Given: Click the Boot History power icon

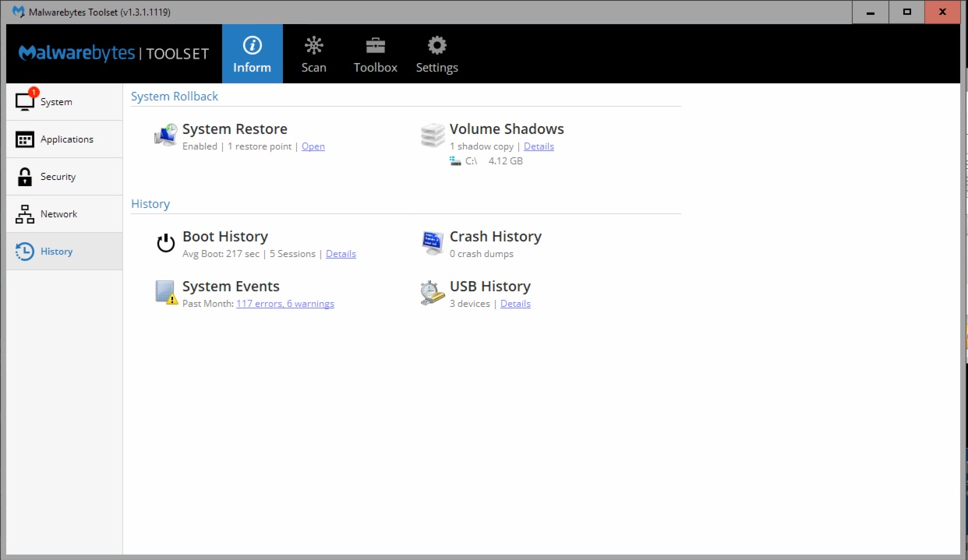Looking at the screenshot, I should point(165,243).
